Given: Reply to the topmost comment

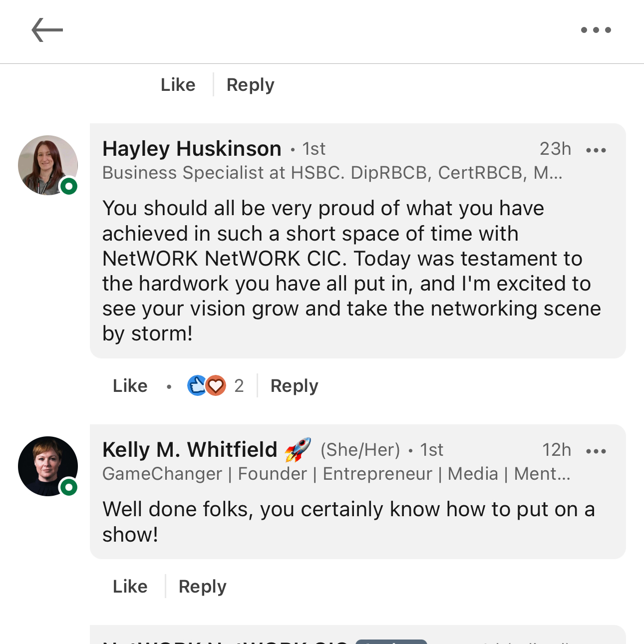Looking at the screenshot, I should point(250,85).
